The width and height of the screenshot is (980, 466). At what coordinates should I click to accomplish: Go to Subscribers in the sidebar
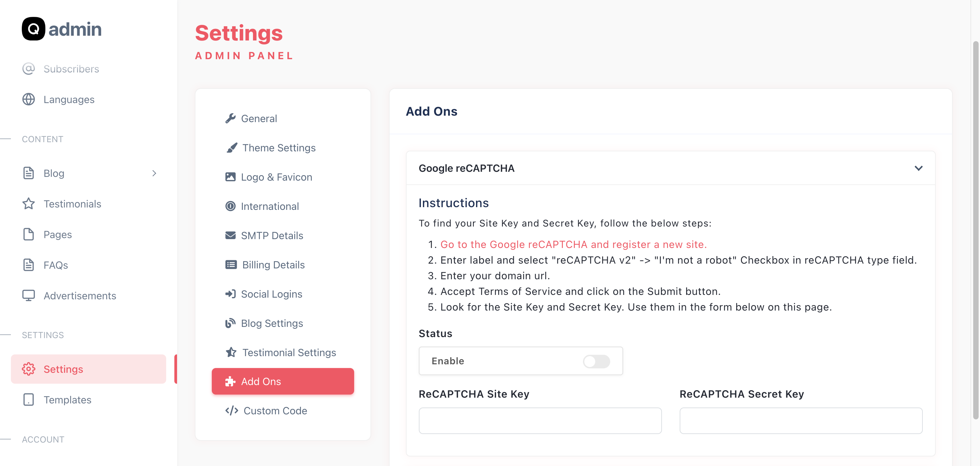click(x=71, y=69)
